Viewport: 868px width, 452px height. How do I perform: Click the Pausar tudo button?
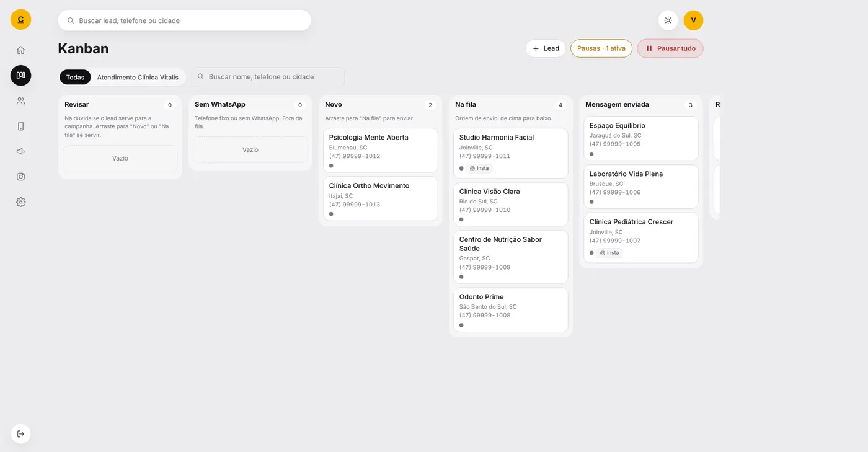point(670,48)
